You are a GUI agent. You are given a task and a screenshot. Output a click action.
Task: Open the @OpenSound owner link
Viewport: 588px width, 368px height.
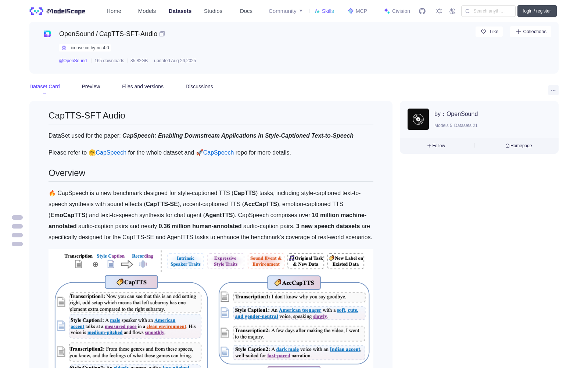(73, 61)
